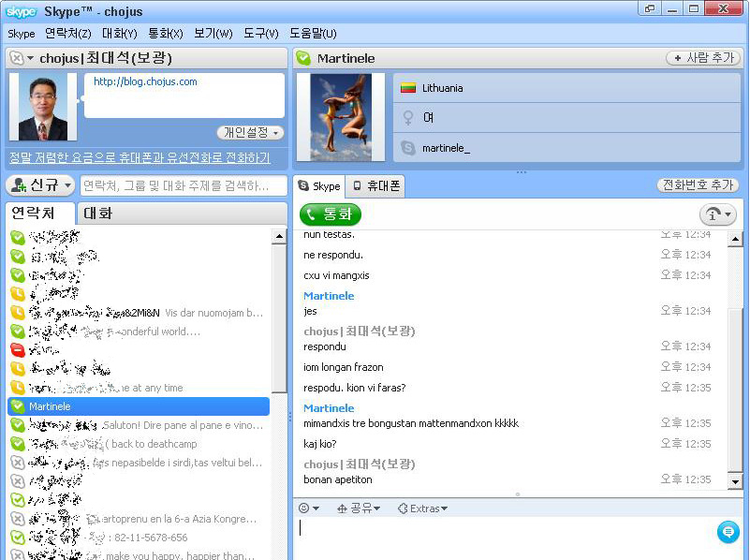This screenshot has height=560, width=750.
Task: Open the 연락처(Z) menu
Action: pyautogui.click(x=68, y=34)
